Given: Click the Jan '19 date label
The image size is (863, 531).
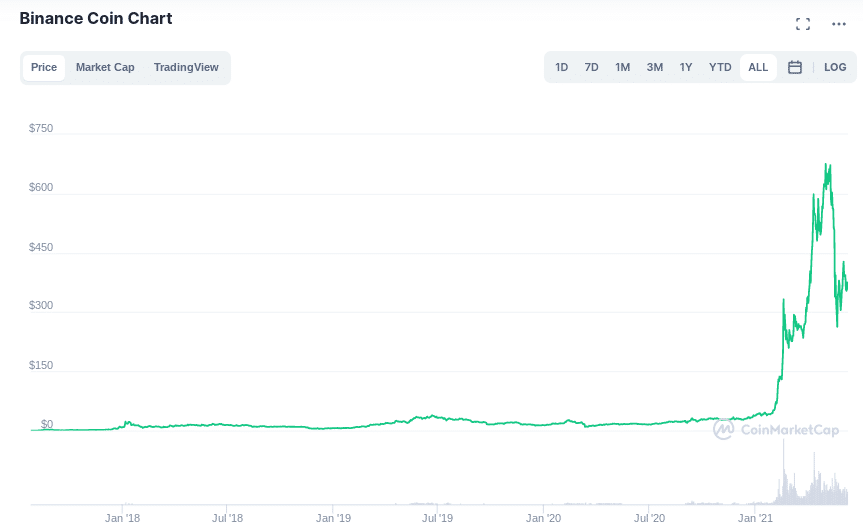Looking at the screenshot, I should click(333, 518).
